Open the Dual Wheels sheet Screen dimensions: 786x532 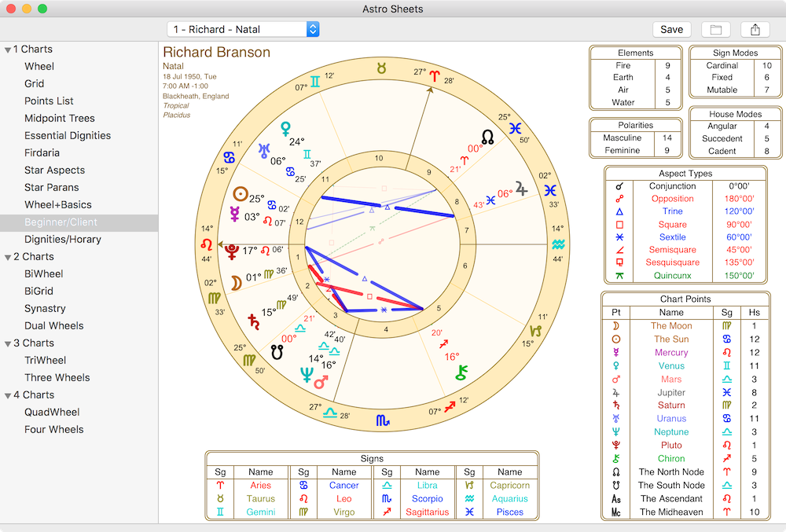[54, 325]
